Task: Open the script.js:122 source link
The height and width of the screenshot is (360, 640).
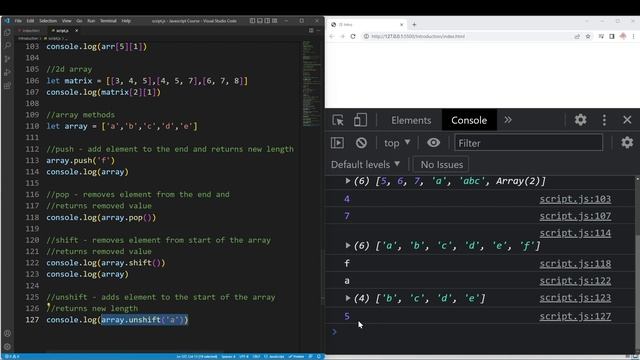Action: (575, 281)
